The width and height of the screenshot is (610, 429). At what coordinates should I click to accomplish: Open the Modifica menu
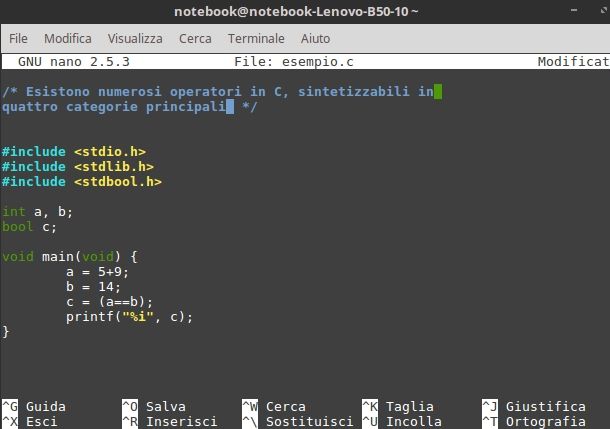pos(68,39)
